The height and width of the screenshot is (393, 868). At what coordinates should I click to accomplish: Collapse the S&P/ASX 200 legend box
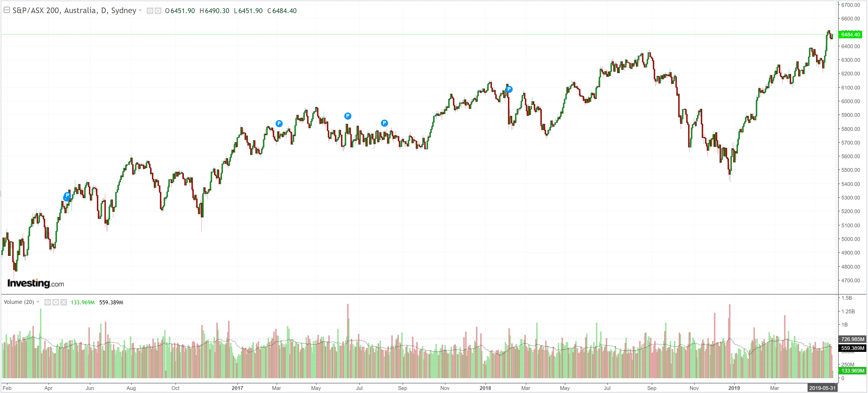point(6,10)
